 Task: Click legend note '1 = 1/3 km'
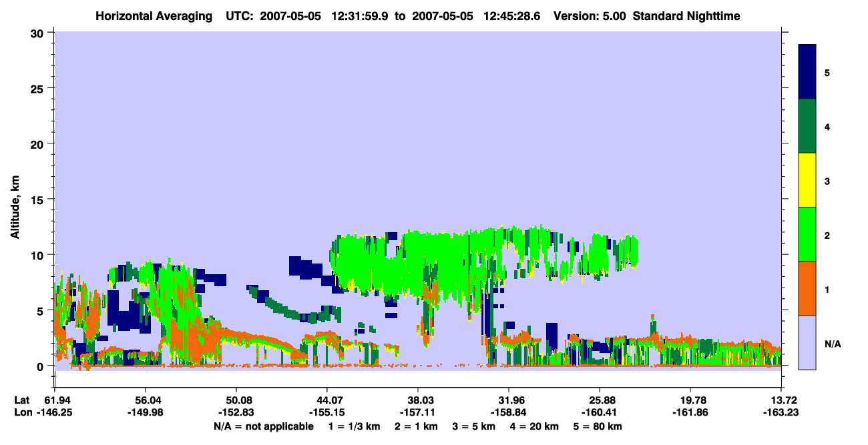pyautogui.click(x=354, y=426)
